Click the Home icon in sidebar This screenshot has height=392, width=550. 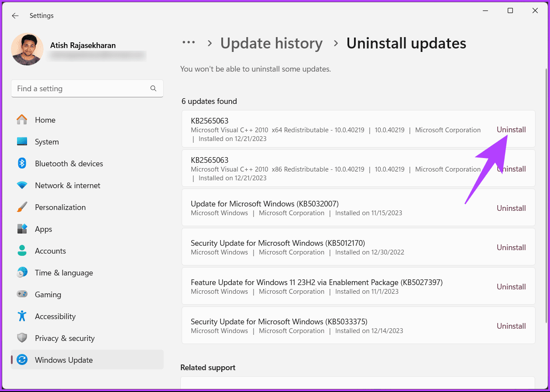[x=22, y=120]
